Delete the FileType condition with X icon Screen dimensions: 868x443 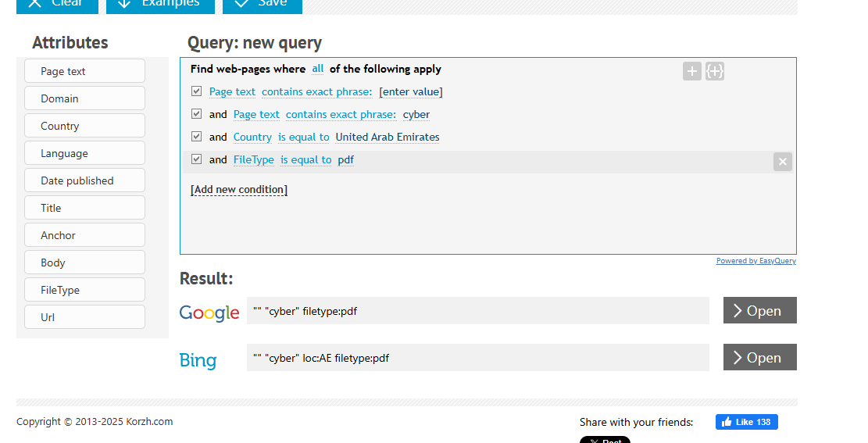click(782, 162)
